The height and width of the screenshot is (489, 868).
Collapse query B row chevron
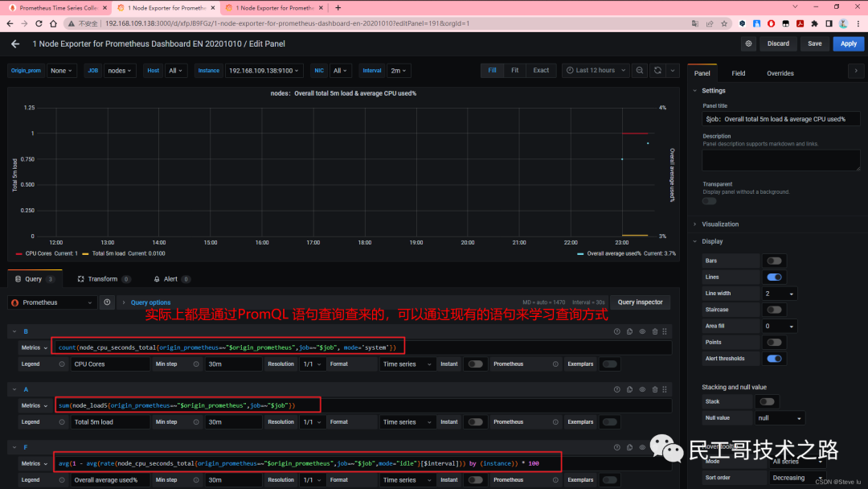coord(14,331)
